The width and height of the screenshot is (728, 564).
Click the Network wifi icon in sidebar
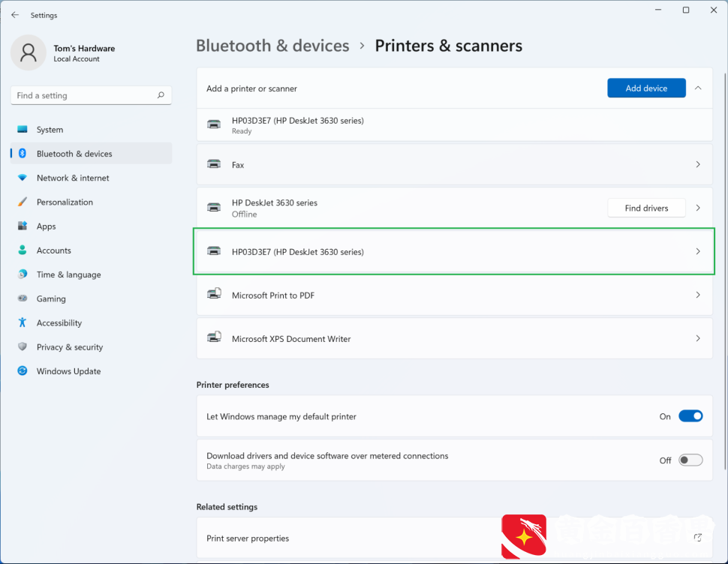[x=23, y=178]
